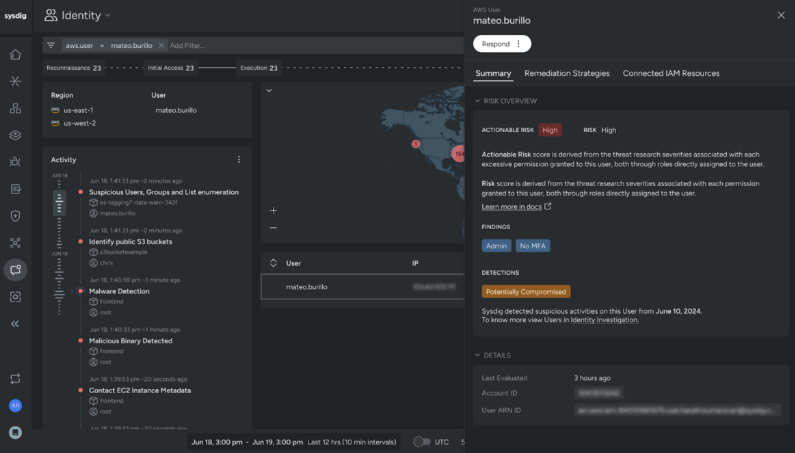Click the filter funnel icon
The width and height of the screenshot is (795, 453).
coord(51,45)
